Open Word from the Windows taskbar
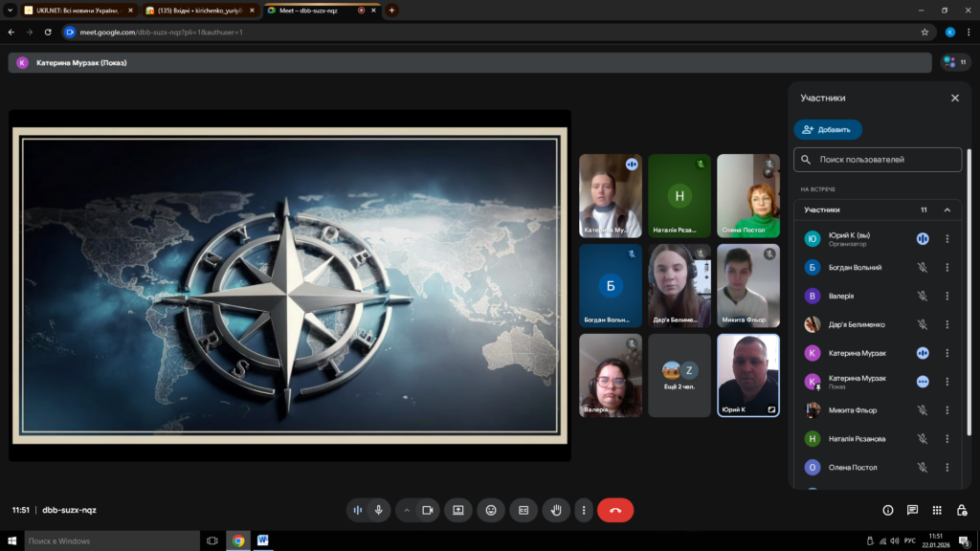The height and width of the screenshot is (551, 980). coord(262,540)
